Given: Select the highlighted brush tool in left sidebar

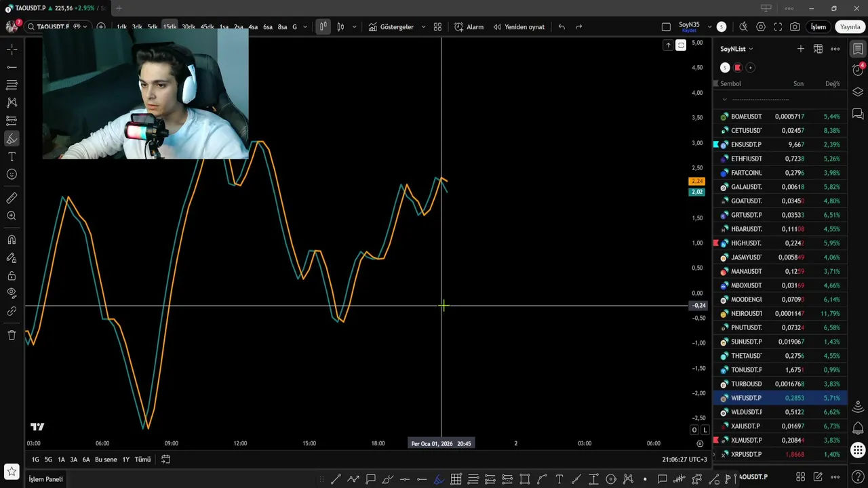Looking at the screenshot, I should (12, 138).
